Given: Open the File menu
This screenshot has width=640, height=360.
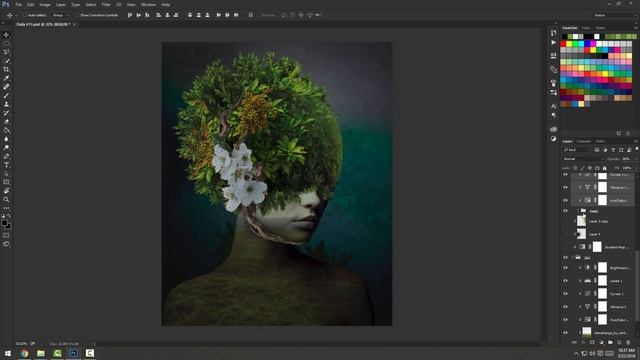Looking at the screenshot, I should pos(18,4).
